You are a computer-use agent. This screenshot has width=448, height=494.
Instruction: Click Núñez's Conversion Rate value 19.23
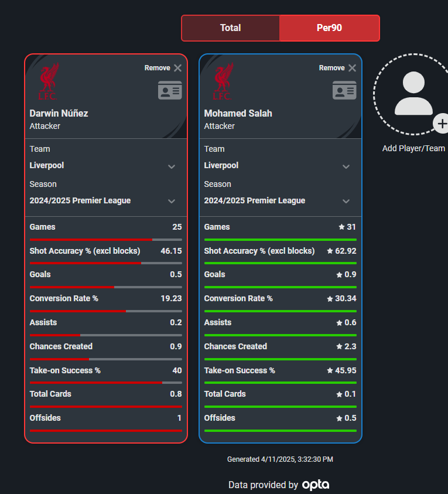pos(171,298)
